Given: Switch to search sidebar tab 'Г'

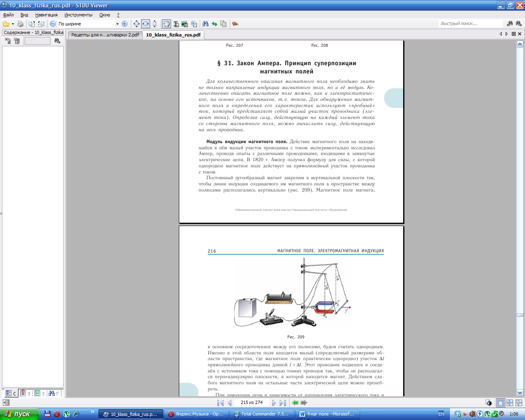Looking at the screenshot, I should pyautogui.click(x=54, y=393).
